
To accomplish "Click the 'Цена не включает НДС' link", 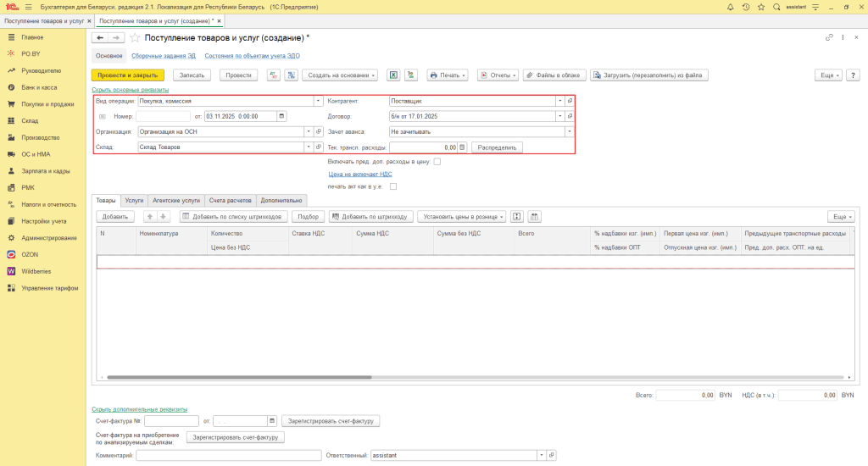I will tap(359, 174).
